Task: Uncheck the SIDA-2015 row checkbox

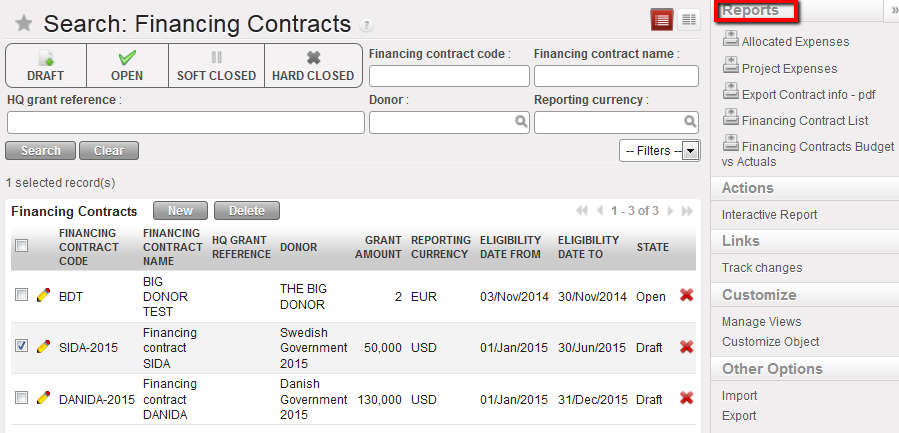Action: click(x=22, y=346)
